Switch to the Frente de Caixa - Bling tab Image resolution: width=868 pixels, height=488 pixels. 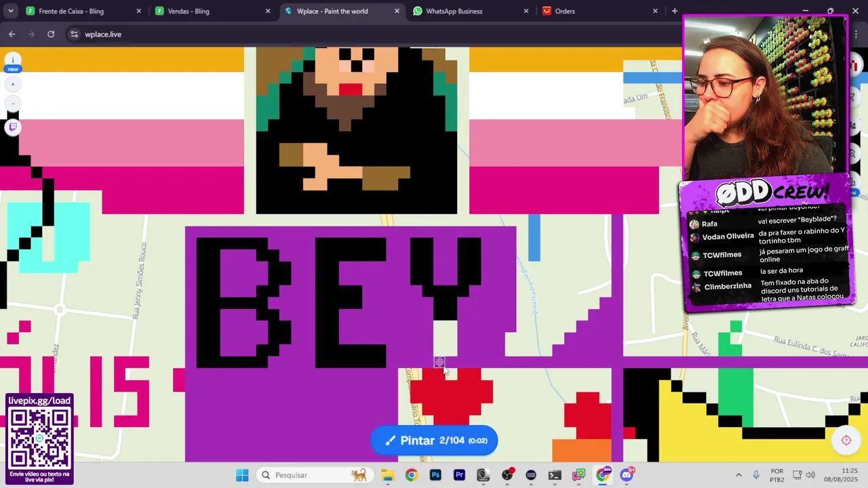pos(83,11)
